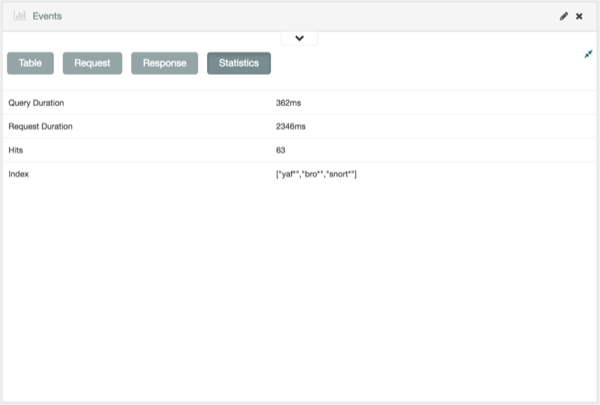The width and height of the screenshot is (600, 405).
Task: Click the 2346ms request duration value
Action: (x=291, y=126)
